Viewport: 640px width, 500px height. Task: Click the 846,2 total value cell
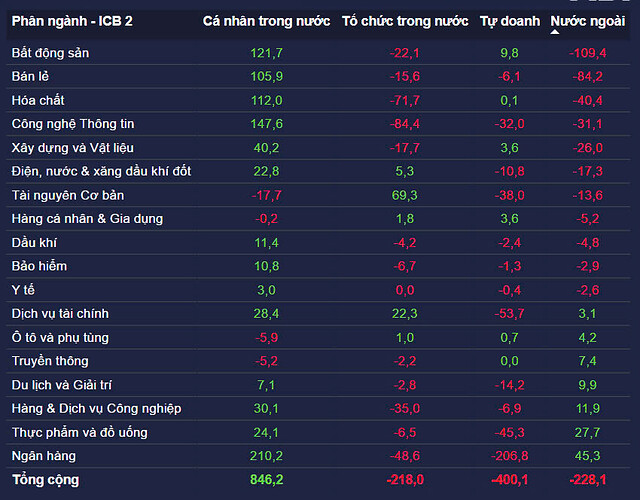265,480
